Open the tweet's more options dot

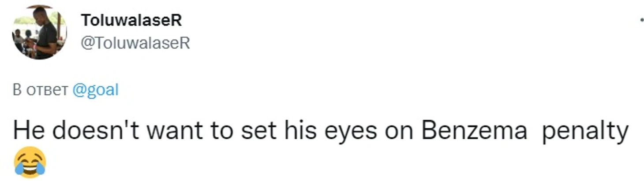pyautogui.click(x=641, y=20)
